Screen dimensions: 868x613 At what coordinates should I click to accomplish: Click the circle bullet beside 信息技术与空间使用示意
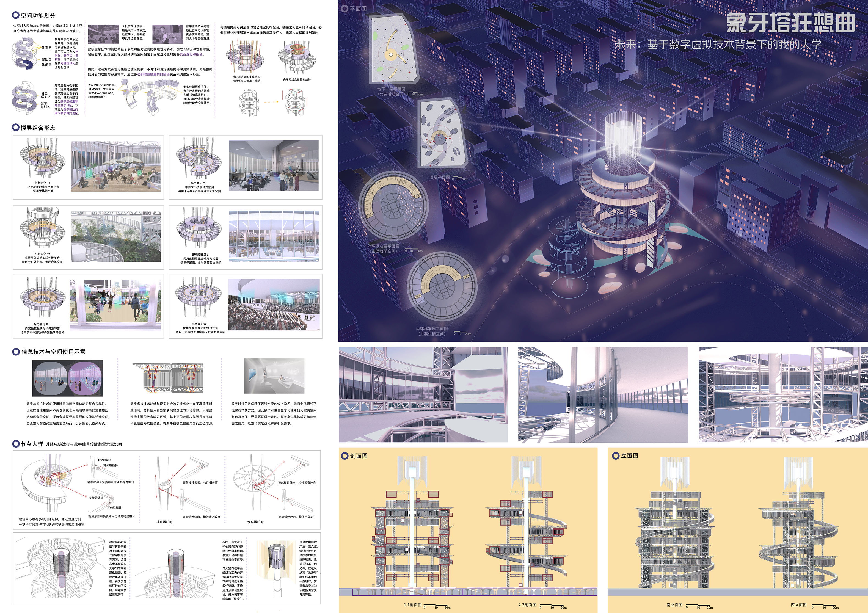pos(15,352)
